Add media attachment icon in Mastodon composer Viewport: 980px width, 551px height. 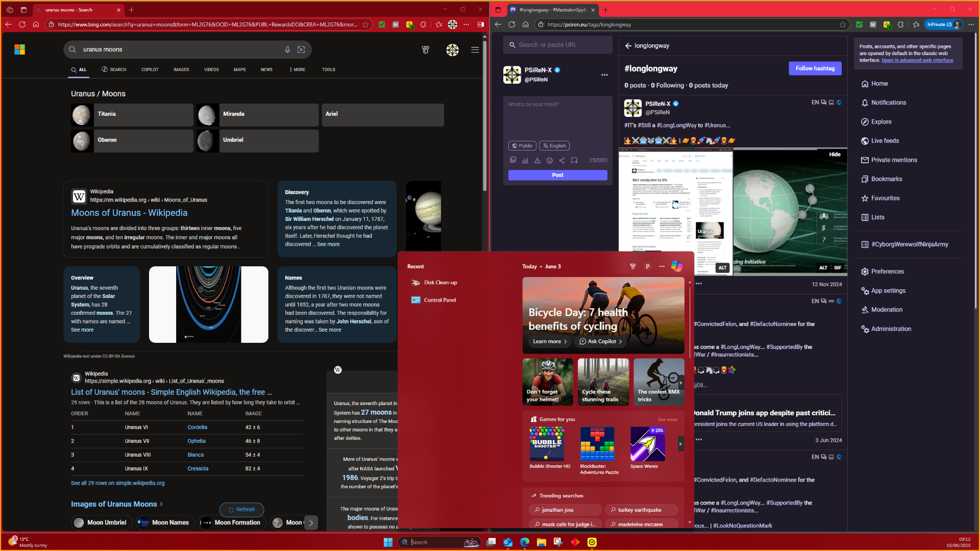coord(513,160)
